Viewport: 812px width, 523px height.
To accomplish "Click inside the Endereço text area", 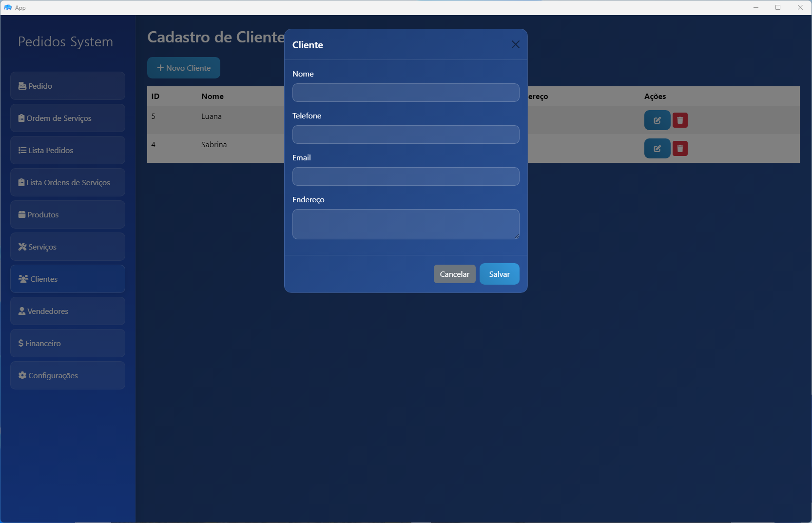I will click(x=406, y=224).
